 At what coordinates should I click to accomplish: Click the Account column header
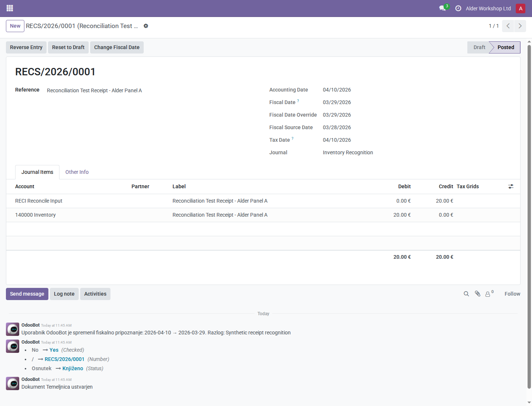(25, 186)
